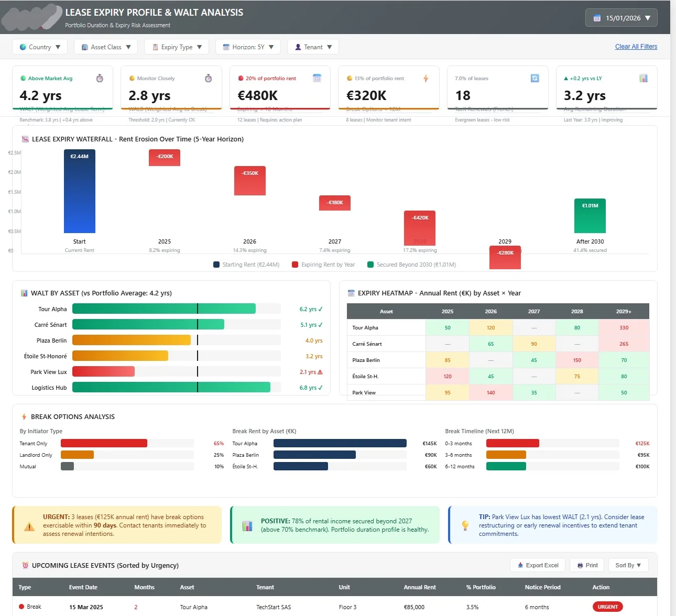Select the 2027 column header in the heatmap

click(534, 311)
